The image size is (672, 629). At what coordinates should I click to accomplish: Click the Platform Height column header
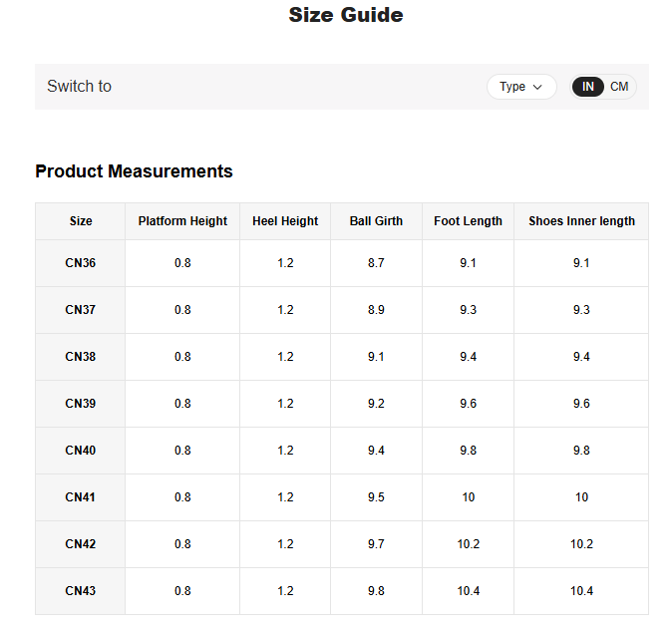(182, 221)
